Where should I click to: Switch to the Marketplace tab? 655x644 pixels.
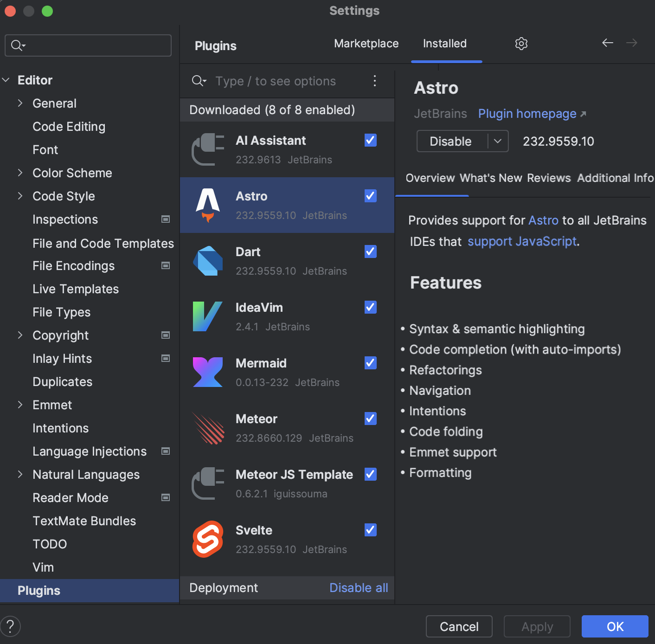pos(366,43)
